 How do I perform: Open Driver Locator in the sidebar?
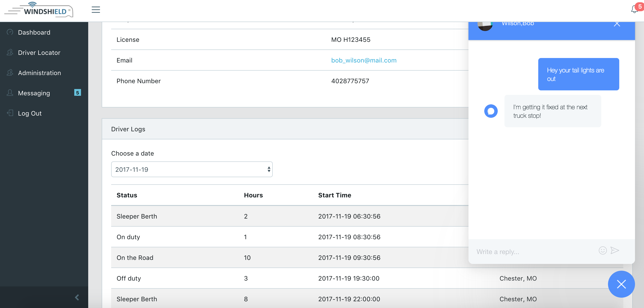point(39,52)
